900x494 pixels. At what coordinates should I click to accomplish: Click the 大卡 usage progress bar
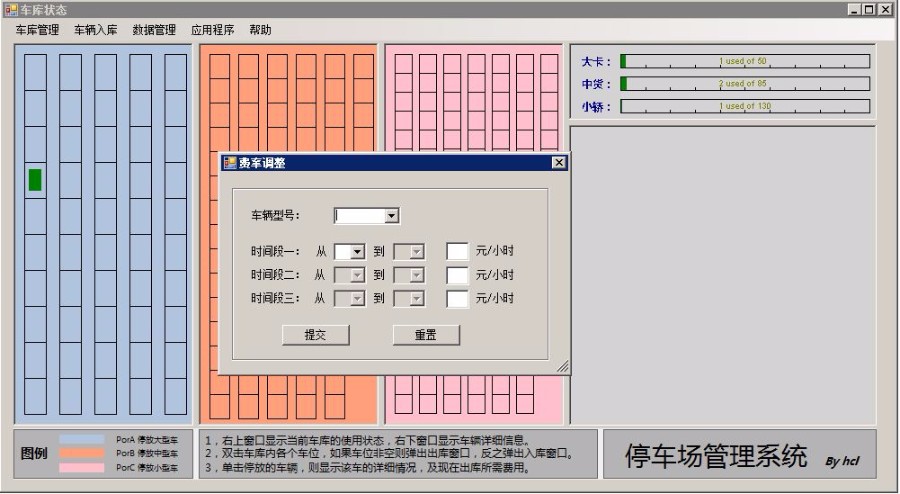tap(745, 61)
